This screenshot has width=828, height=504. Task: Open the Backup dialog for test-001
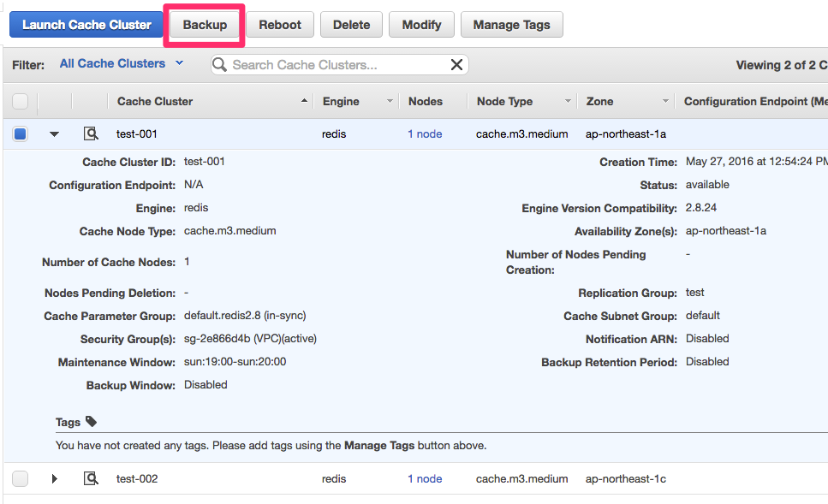pyautogui.click(x=204, y=24)
